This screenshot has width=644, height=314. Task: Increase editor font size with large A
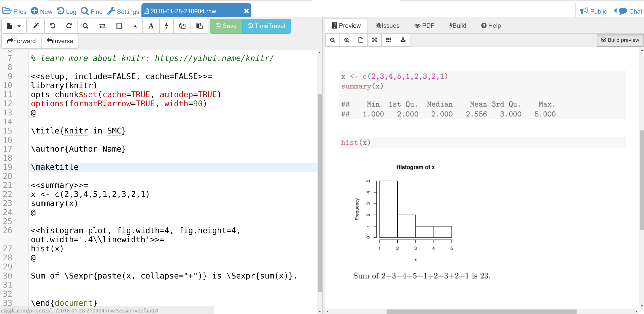(151, 26)
